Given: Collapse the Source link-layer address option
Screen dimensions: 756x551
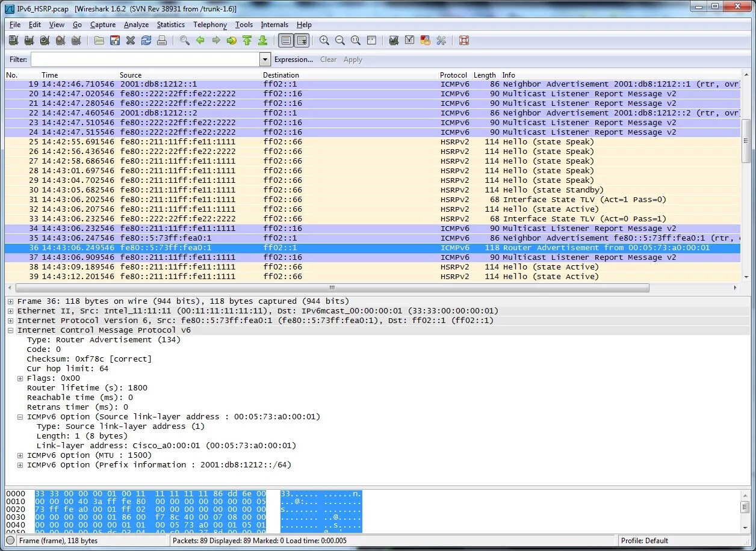Looking at the screenshot, I should [x=20, y=417].
